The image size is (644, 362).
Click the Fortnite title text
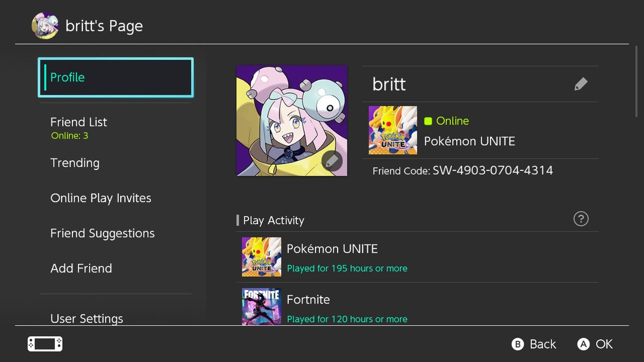[309, 299]
